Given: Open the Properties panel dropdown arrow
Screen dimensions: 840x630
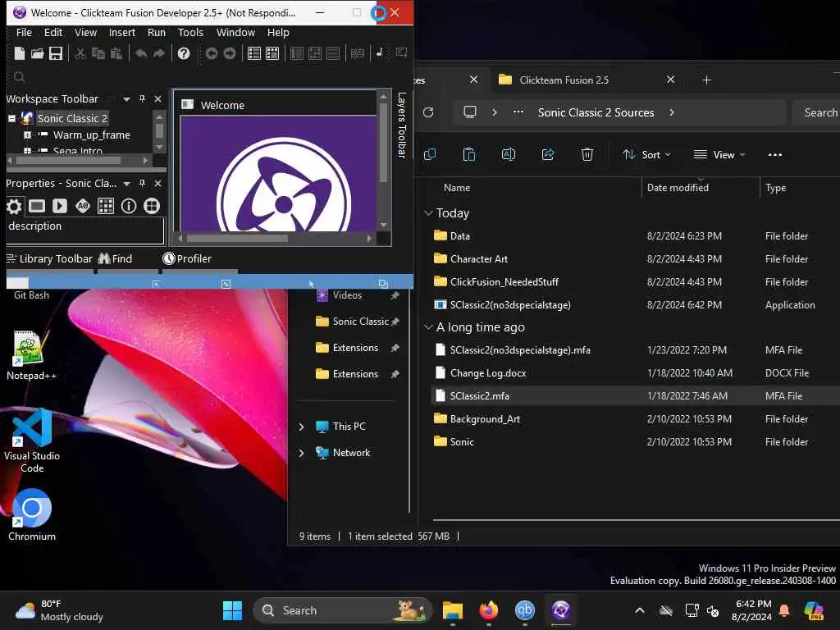Looking at the screenshot, I should pos(126,184).
